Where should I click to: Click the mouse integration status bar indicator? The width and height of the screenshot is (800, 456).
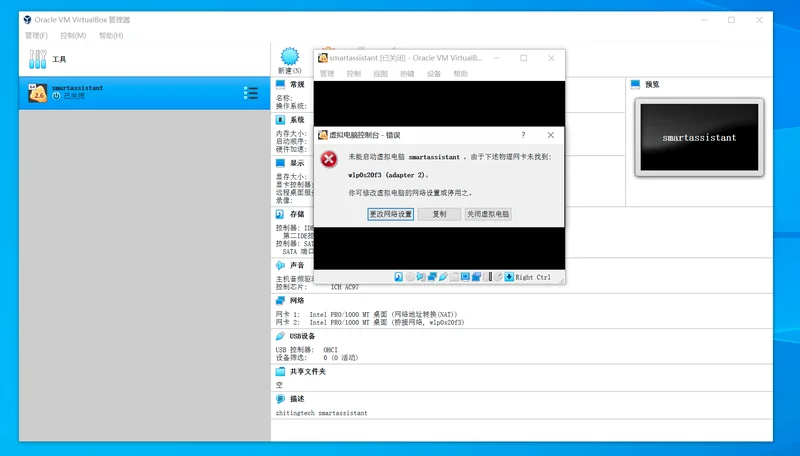498,277
